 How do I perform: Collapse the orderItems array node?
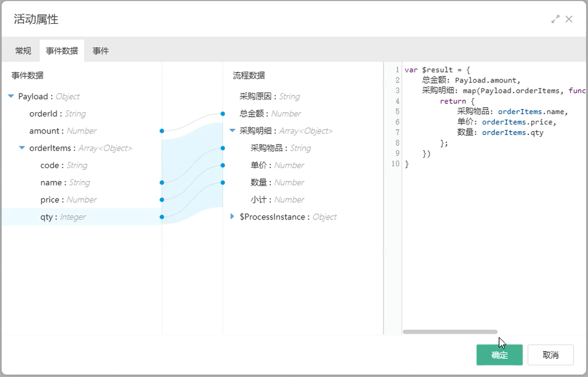22,148
